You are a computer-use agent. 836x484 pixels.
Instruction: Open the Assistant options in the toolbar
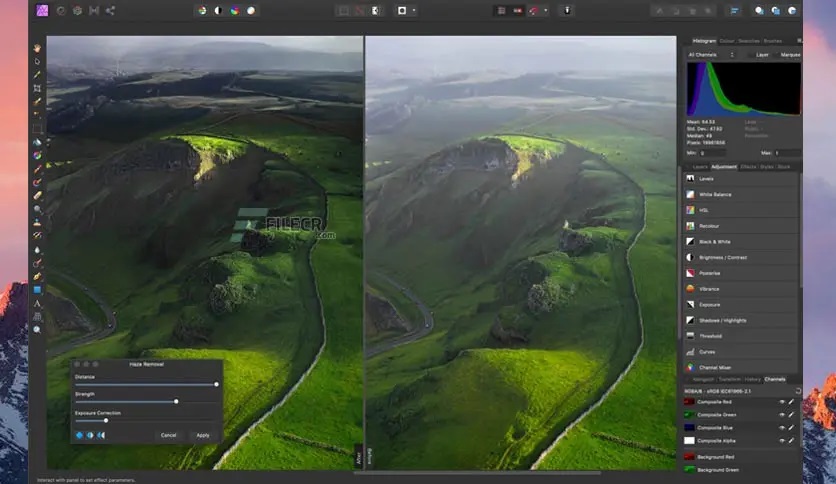click(567, 11)
